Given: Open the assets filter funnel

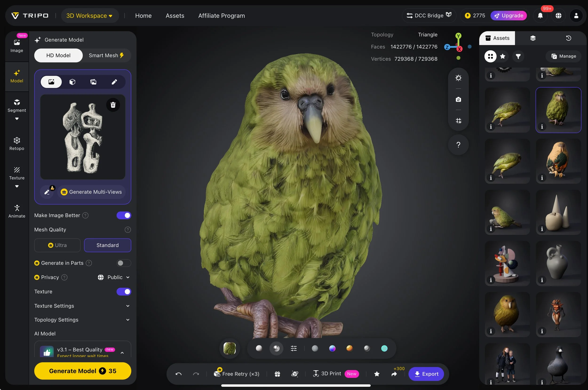Looking at the screenshot, I should [x=518, y=56].
